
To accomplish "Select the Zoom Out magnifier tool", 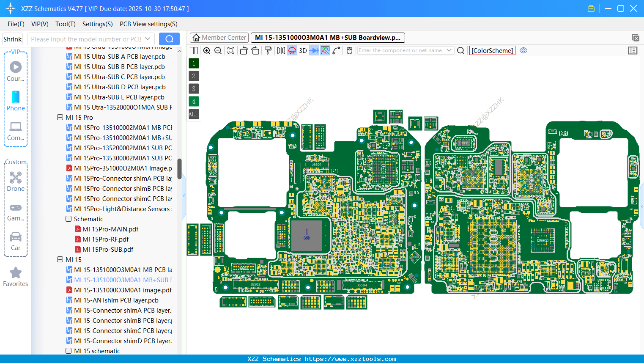I will tap(218, 50).
